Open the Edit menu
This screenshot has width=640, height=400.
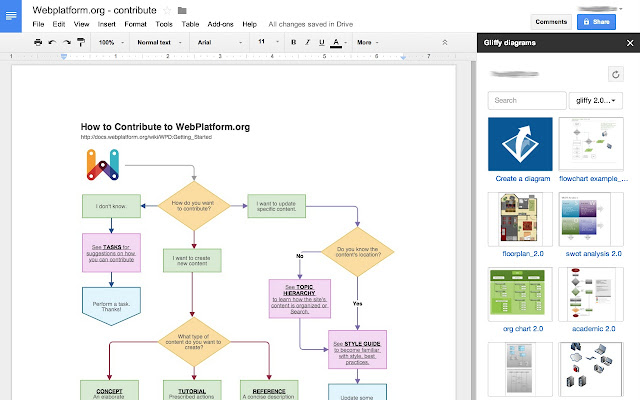[59, 24]
